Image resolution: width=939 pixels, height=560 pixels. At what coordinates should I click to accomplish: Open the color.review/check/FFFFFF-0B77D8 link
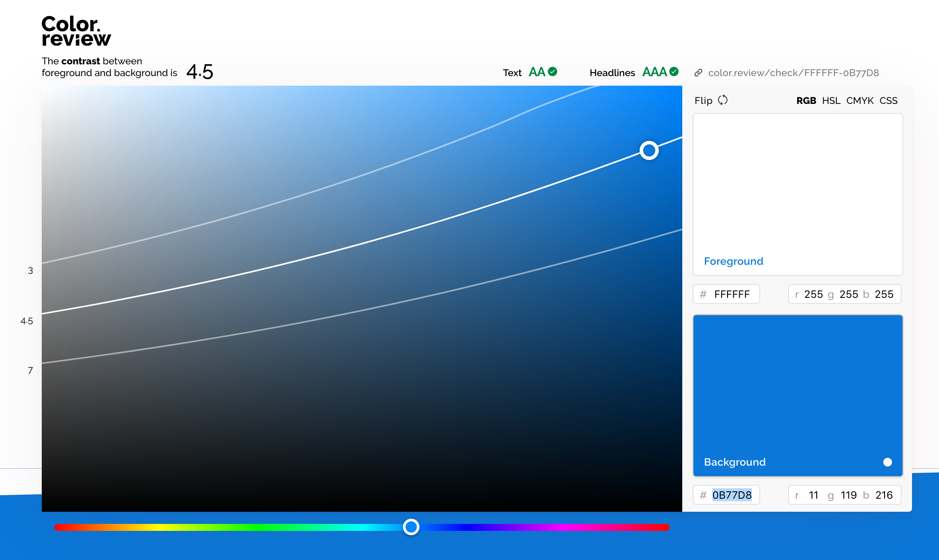[x=793, y=73]
